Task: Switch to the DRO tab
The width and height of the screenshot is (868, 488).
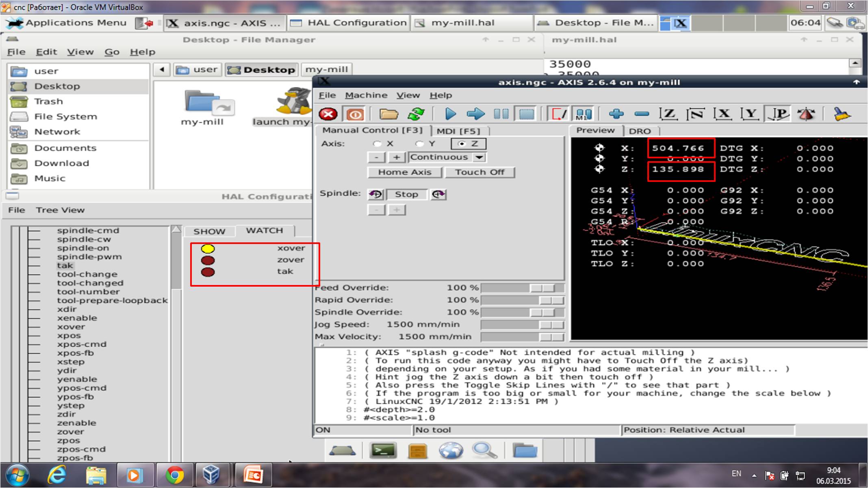Action: (639, 131)
